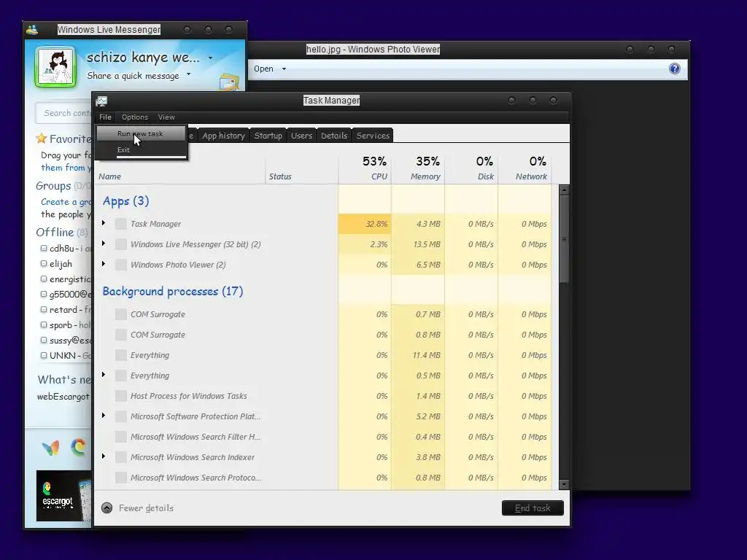This screenshot has height=560, width=747.
Task: Expand Microsoft Windows Search Indexer row
Action: click(x=104, y=456)
